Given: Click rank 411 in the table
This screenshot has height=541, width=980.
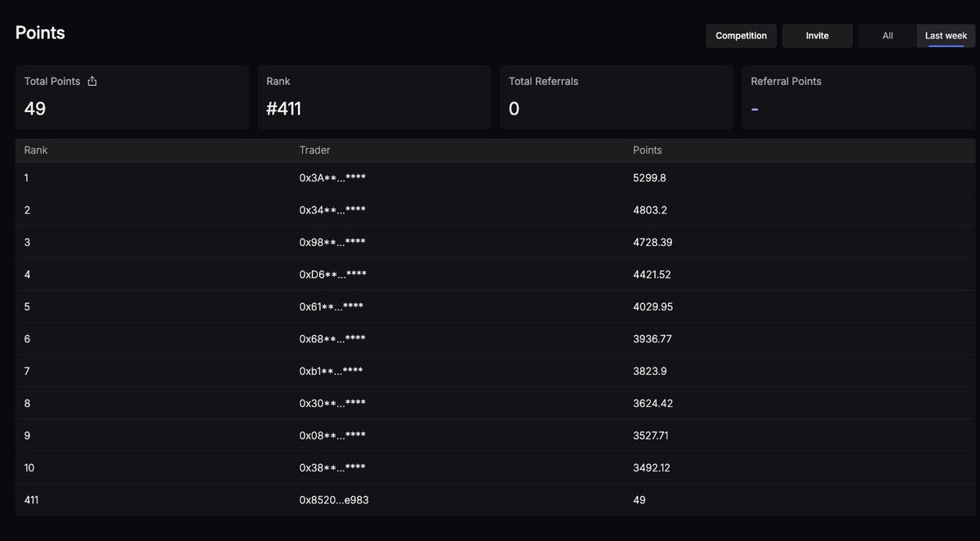Looking at the screenshot, I should (31, 499).
